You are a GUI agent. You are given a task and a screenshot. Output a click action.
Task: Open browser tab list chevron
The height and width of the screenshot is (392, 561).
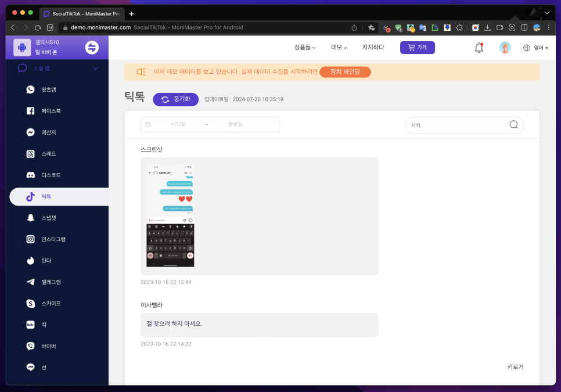tap(546, 13)
